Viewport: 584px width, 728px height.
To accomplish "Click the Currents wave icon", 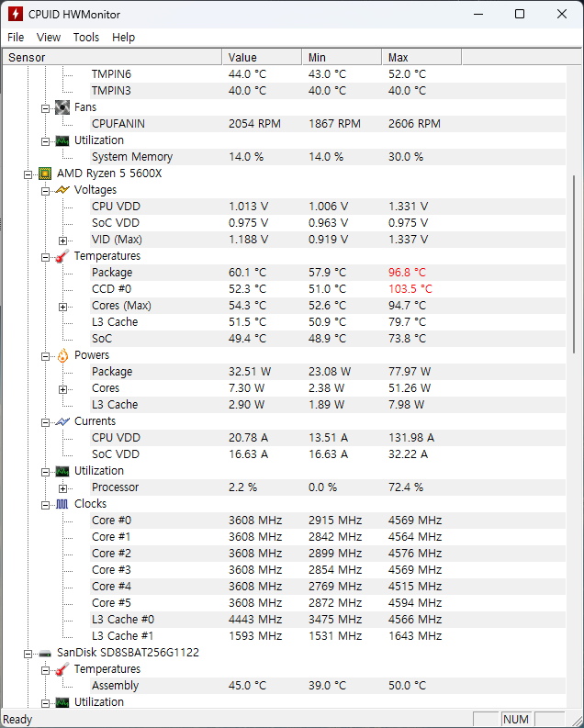I will point(62,421).
